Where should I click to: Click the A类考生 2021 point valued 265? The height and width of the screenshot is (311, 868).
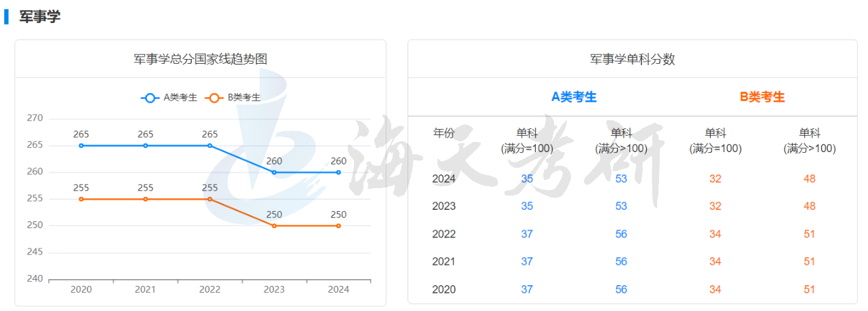tap(145, 145)
